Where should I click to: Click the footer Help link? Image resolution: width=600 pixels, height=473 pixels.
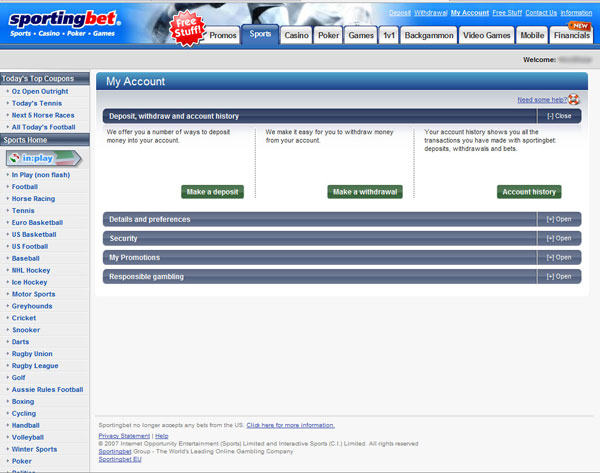(x=161, y=436)
